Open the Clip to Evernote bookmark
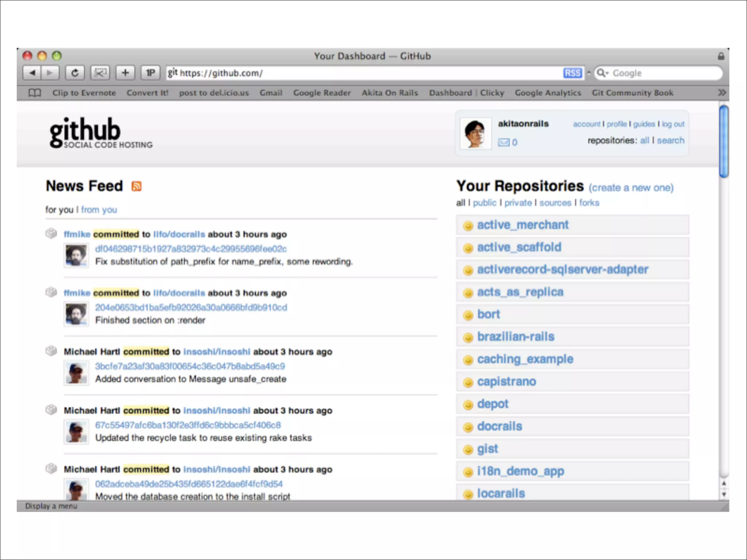This screenshot has width=747, height=560. [84, 93]
